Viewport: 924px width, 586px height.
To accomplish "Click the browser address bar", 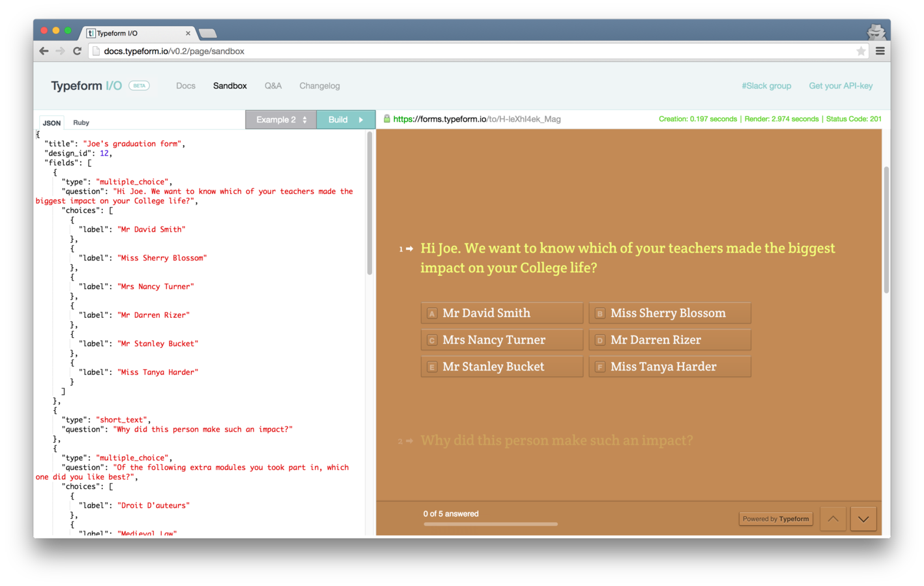I will click(479, 51).
